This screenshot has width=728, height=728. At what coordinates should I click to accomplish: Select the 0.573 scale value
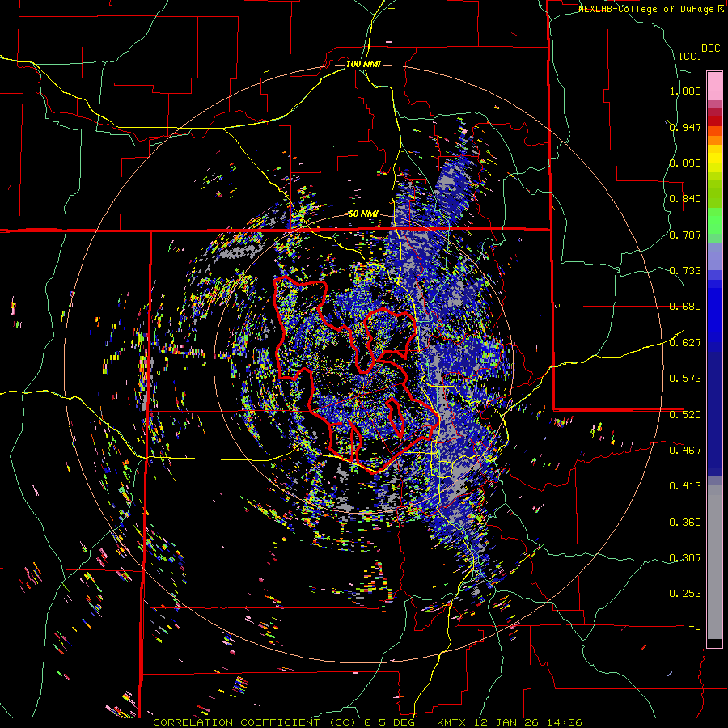685,379
